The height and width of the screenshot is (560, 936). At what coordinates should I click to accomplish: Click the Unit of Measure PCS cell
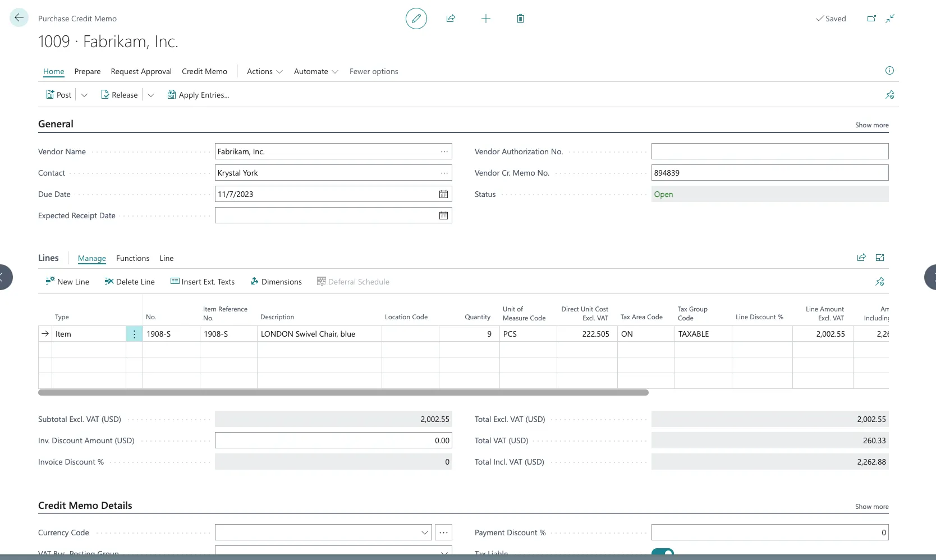pyautogui.click(x=528, y=334)
